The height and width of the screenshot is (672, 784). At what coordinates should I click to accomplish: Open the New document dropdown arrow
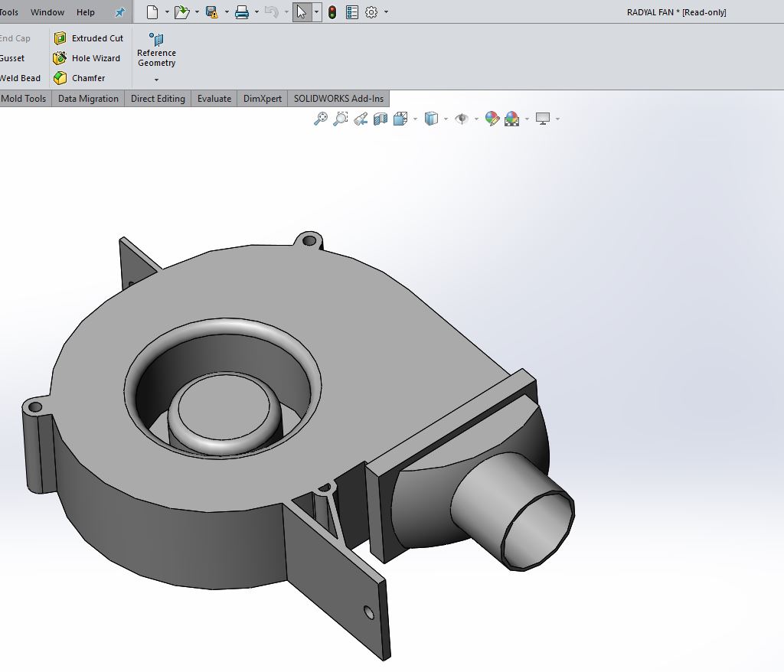(167, 12)
